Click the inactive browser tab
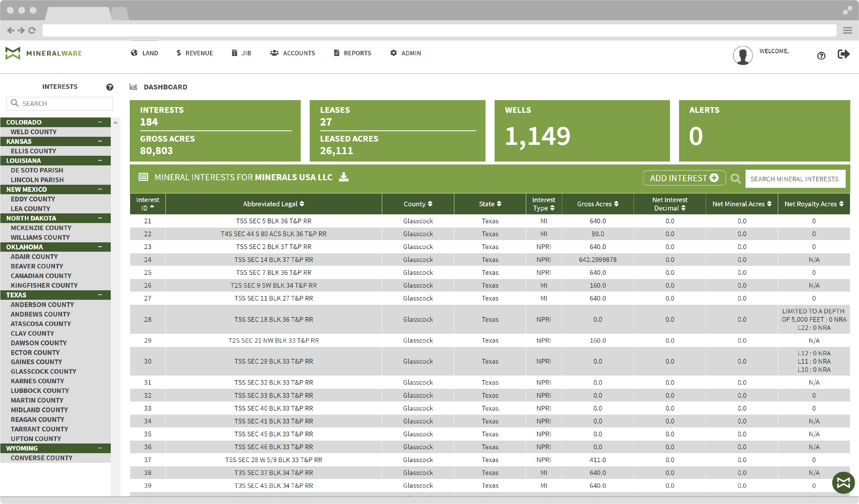The image size is (859, 504). [x=120, y=13]
